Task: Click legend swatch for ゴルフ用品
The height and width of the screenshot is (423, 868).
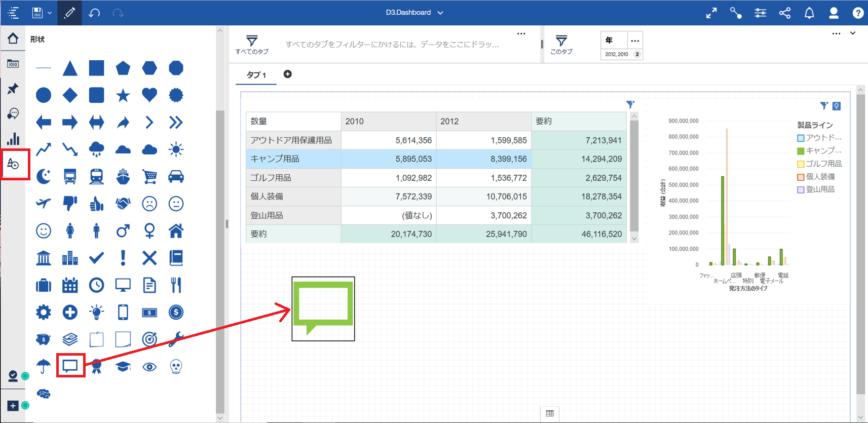Action: click(x=801, y=164)
